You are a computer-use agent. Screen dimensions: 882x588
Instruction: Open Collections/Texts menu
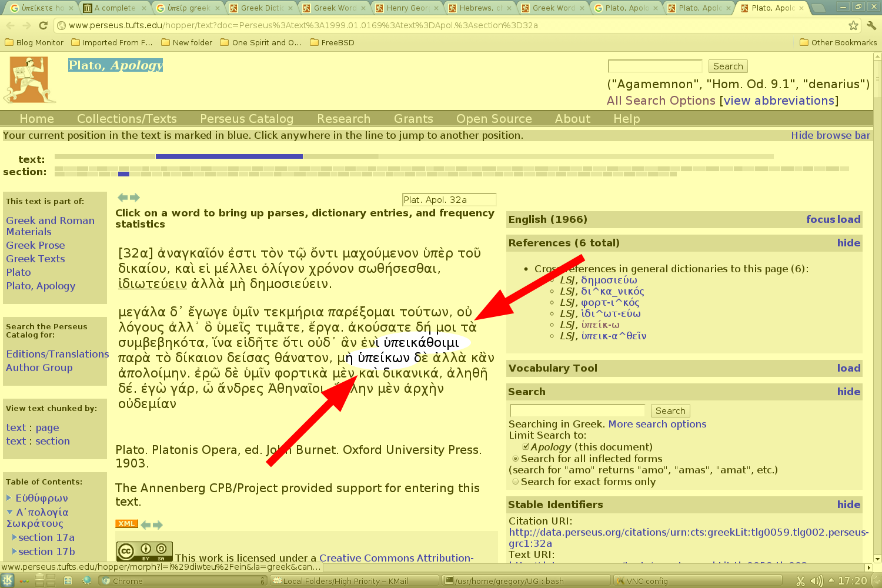click(x=127, y=119)
